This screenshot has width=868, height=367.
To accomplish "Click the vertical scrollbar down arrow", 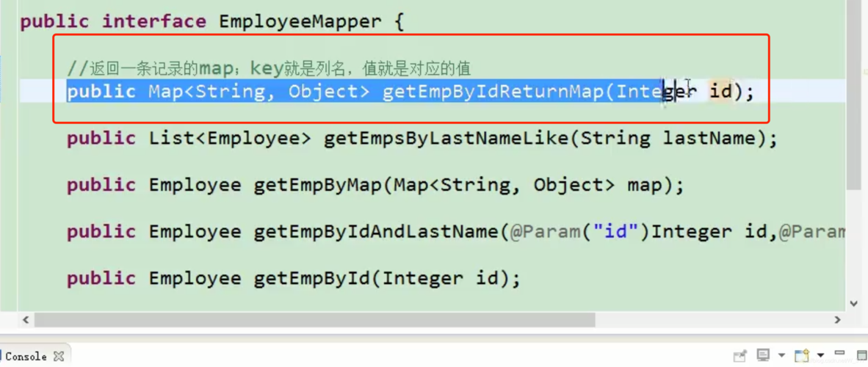I will coord(853,303).
